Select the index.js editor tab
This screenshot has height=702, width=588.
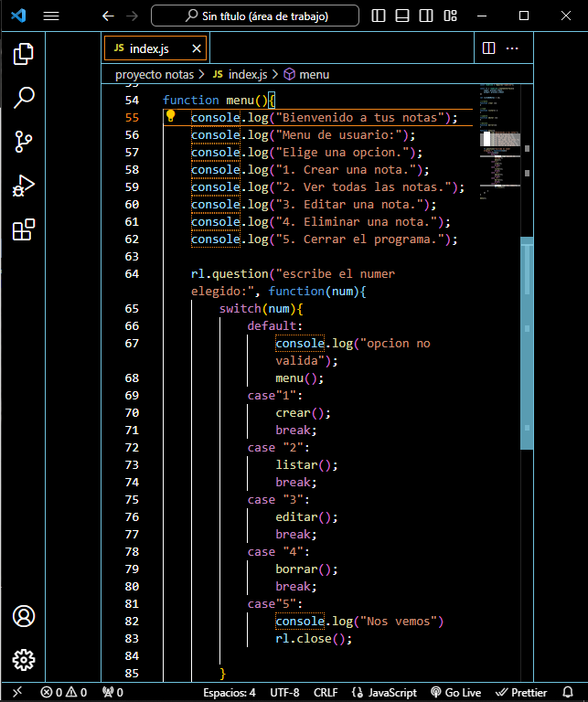(155, 48)
